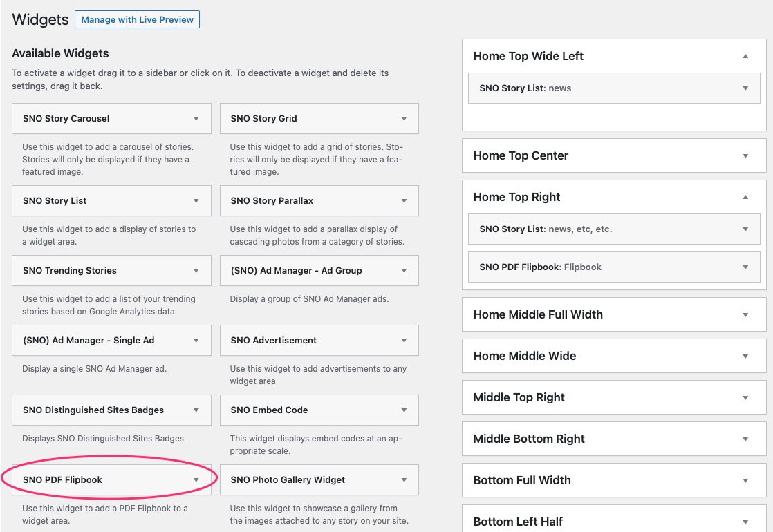Expand the SNO Photo Gallery Widget arrow
Viewport: 773px width, 532px height.
coord(404,480)
